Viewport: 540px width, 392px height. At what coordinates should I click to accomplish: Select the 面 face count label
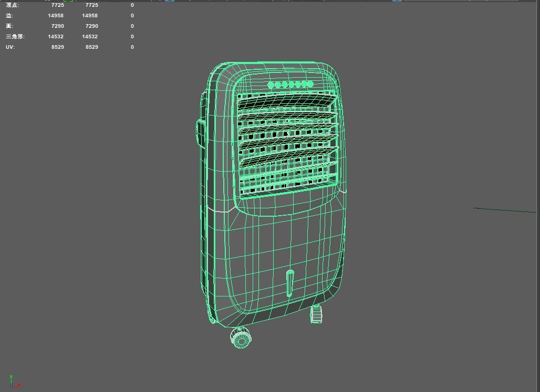coord(9,26)
